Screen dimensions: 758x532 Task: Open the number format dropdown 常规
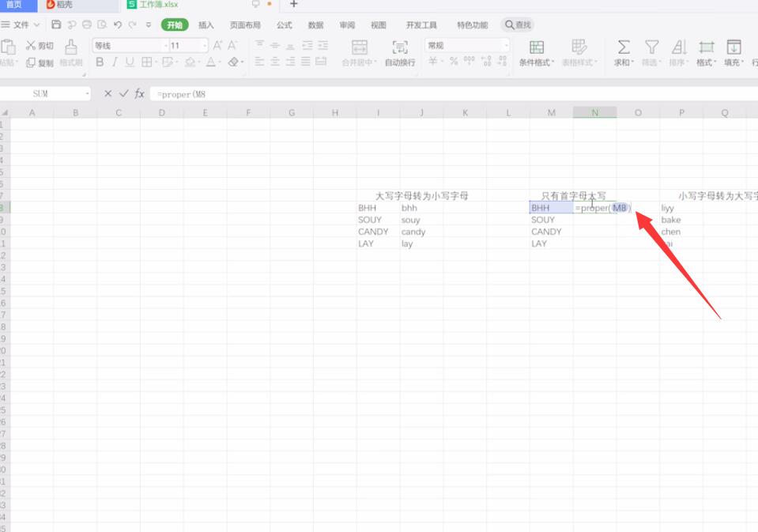506,46
